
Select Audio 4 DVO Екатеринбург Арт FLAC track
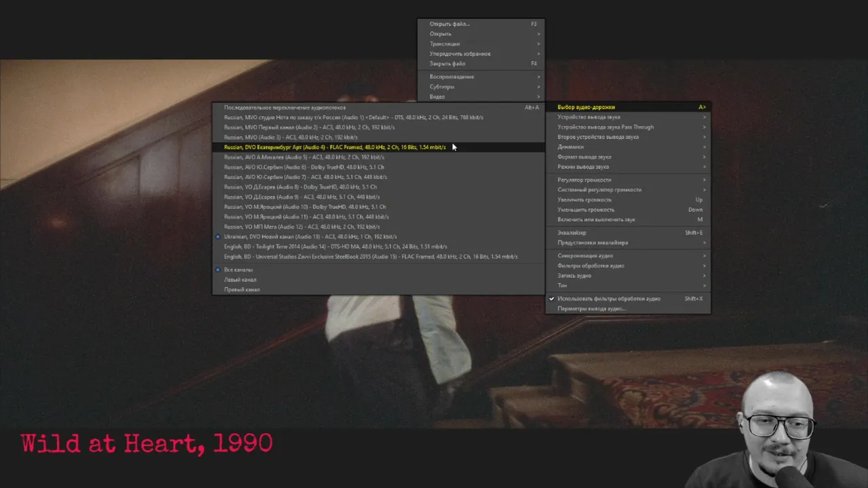[378, 147]
